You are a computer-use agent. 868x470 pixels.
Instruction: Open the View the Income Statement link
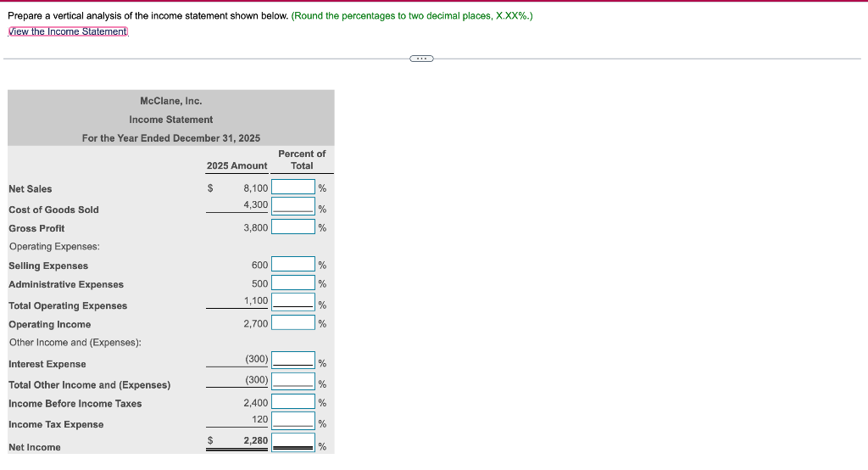(x=68, y=31)
